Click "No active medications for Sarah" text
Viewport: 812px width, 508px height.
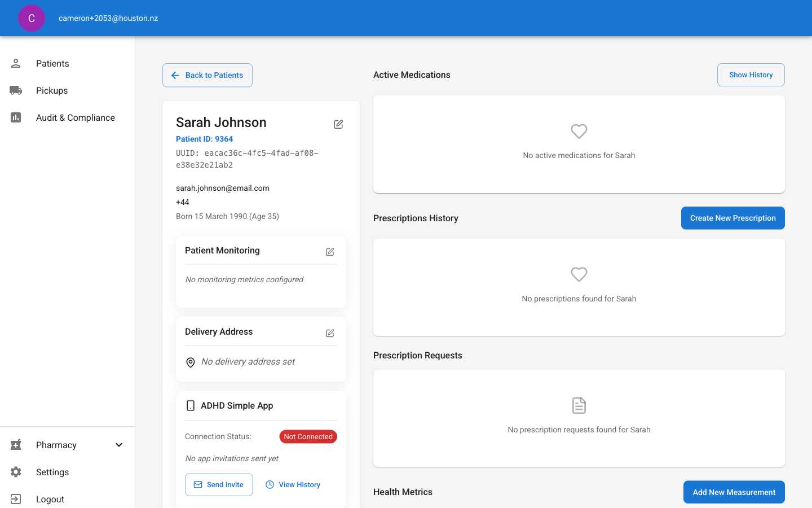click(x=579, y=155)
